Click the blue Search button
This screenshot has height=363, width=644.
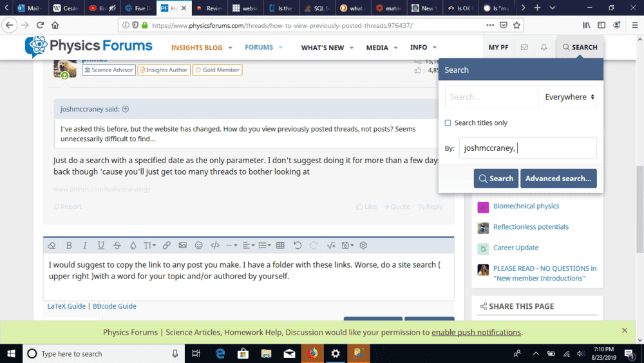tap(495, 179)
